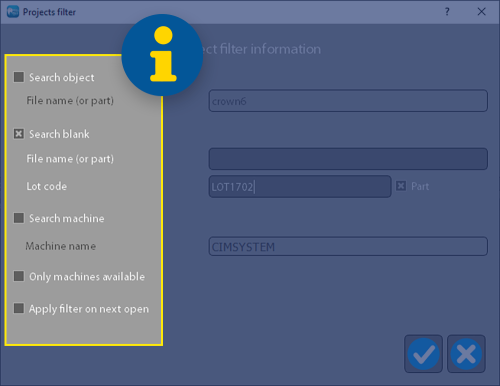This screenshot has height=386, width=500.
Task: Click the blue X cancel icon
Action: [466, 354]
